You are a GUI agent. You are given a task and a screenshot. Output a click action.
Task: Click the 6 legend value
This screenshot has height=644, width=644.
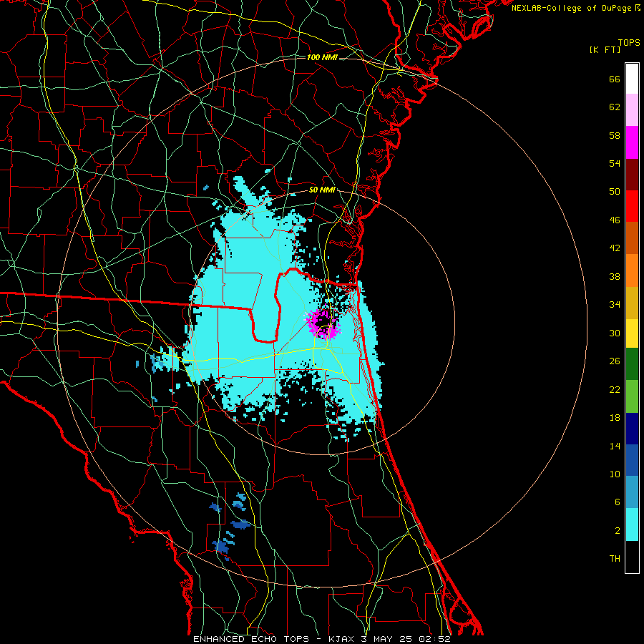coord(618,502)
